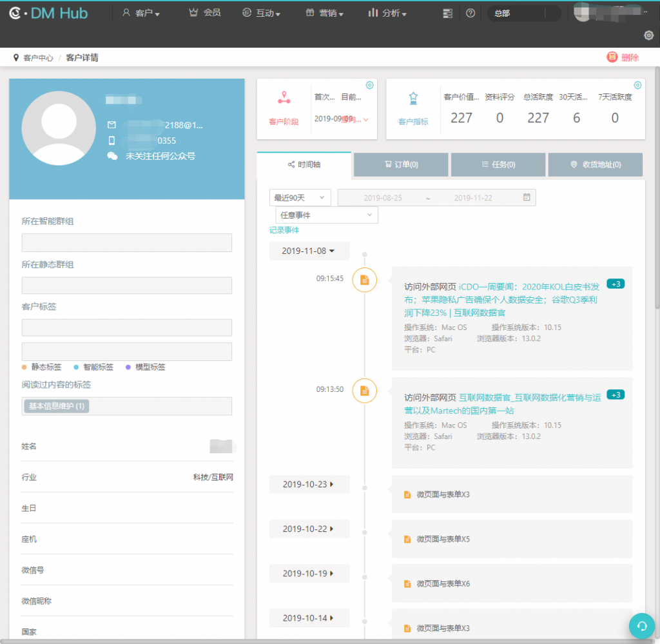Open customer stage card settings gear
The height and width of the screenshot is (644, 660).
[x=369, y=85]
